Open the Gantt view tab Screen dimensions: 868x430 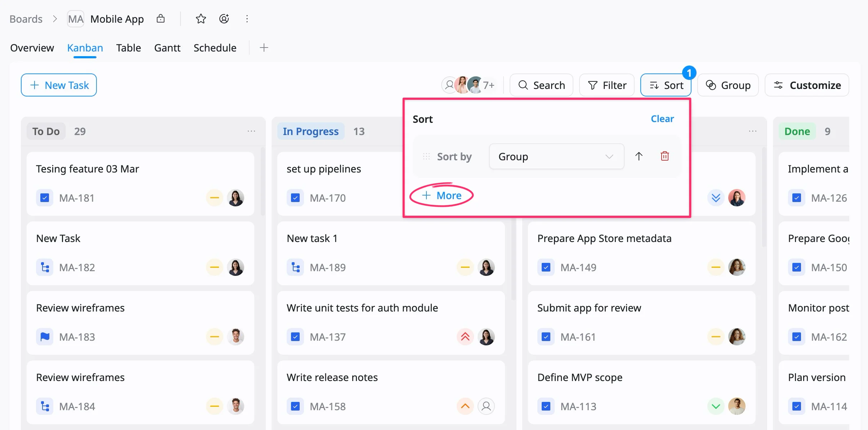[167, 48]
